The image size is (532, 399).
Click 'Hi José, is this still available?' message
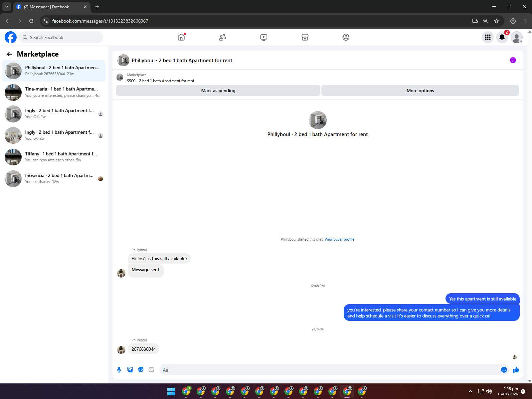click(x=159, y=259)
